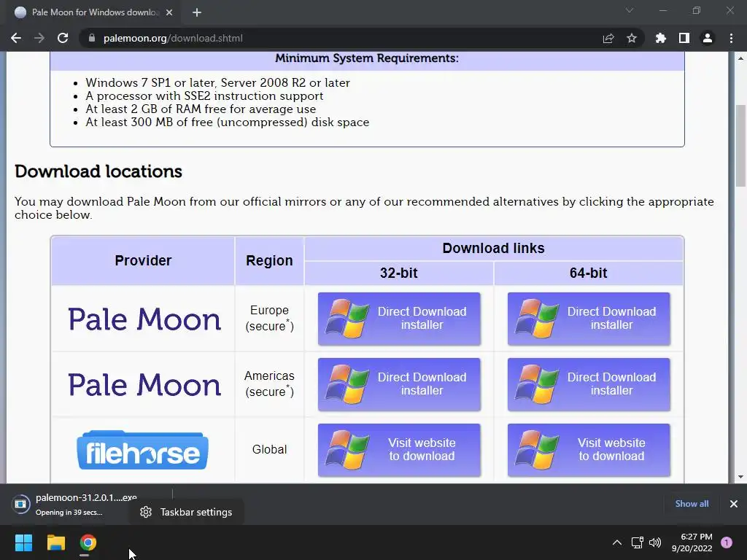Open the clock showing 6:27 PM
The height and width of the screenshot is (560, 747).
point(692,542)
